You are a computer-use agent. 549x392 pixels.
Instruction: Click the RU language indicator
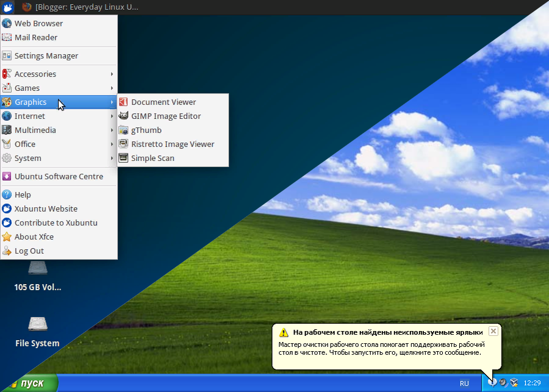pos(464,383)
